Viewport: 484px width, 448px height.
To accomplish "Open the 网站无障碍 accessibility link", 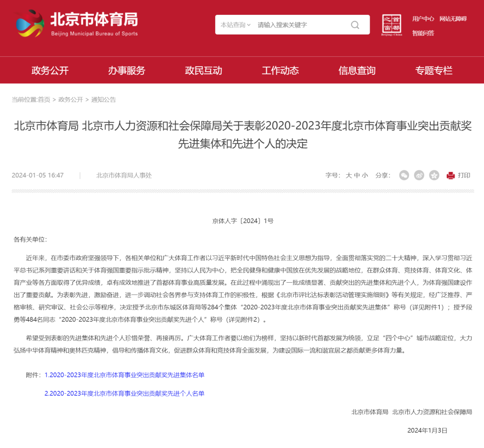I will pos(453,19).
